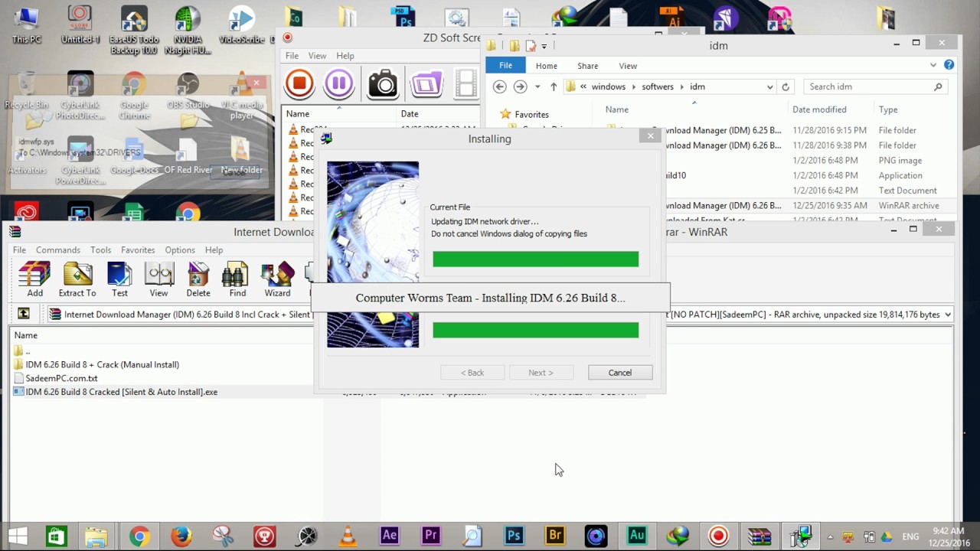Open WinRAR from the taskbar
Image resolution: width=980 pixels, height=551 pixels.
759,536
